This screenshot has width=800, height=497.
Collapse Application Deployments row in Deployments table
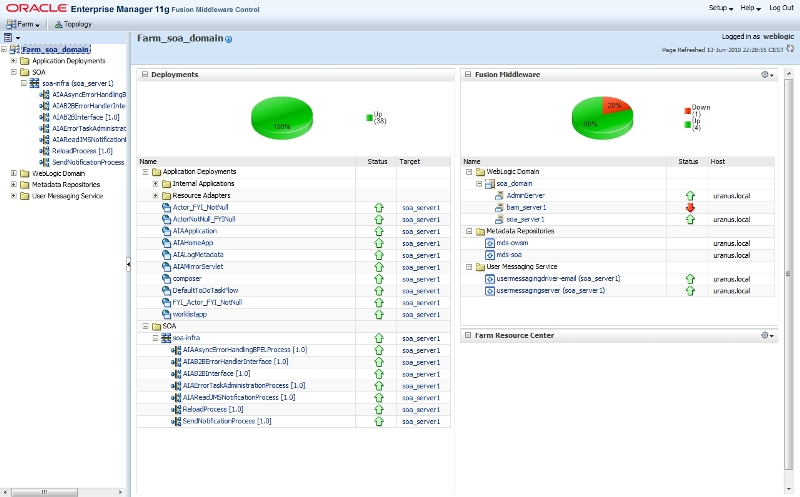(x=145, y=172)
